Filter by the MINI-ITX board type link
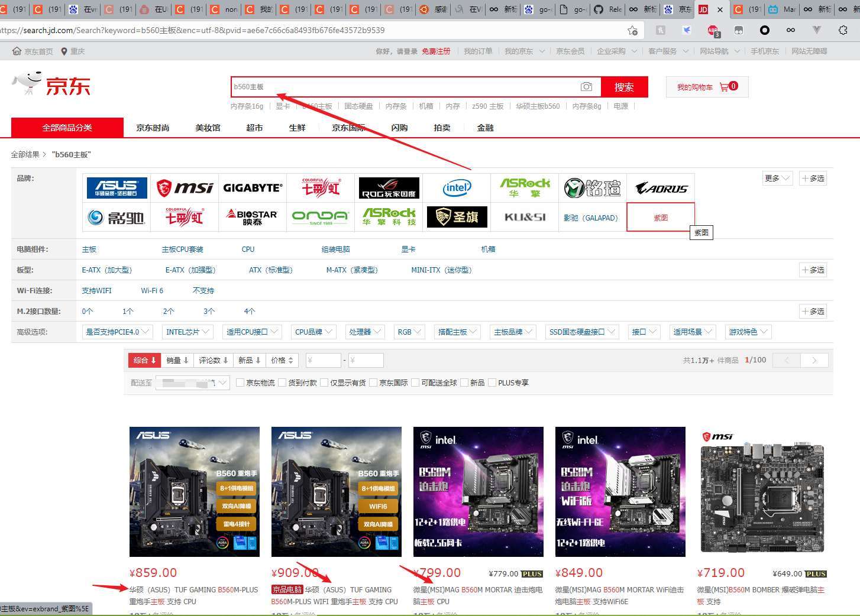This screenshot has width=860, height=616. [441, 270]
